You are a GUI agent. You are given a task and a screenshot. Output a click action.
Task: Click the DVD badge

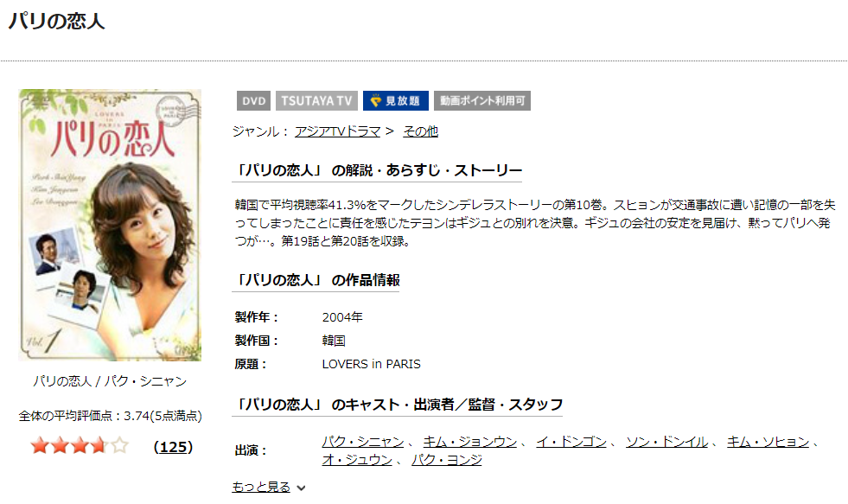(x=253, y=100)
